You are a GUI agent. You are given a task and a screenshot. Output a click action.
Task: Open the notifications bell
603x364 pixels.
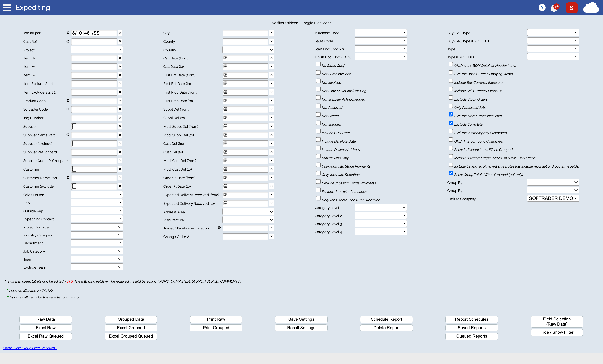(x=554, y=8)
